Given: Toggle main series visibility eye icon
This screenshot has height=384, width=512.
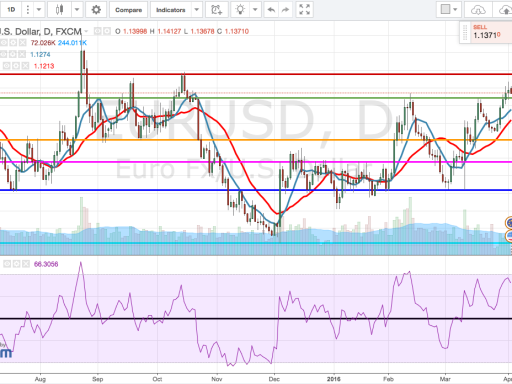Looking at the screenshot, I should 98,31.
